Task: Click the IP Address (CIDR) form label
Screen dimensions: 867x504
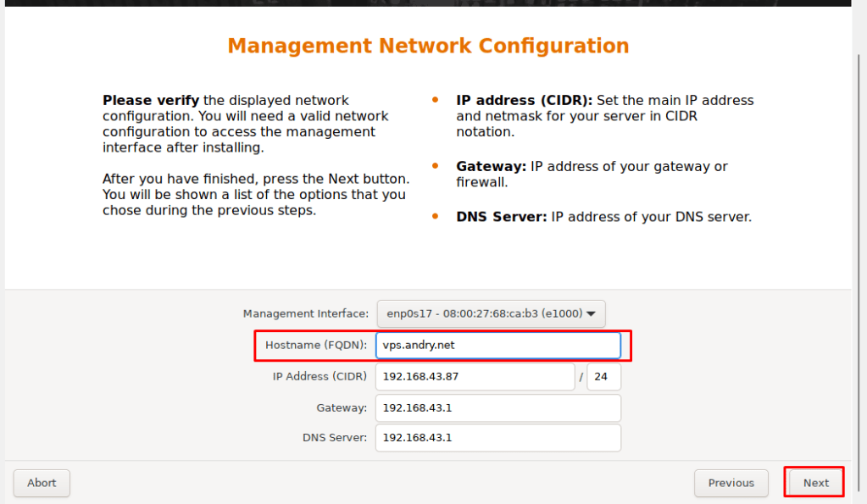Action: 320,376
